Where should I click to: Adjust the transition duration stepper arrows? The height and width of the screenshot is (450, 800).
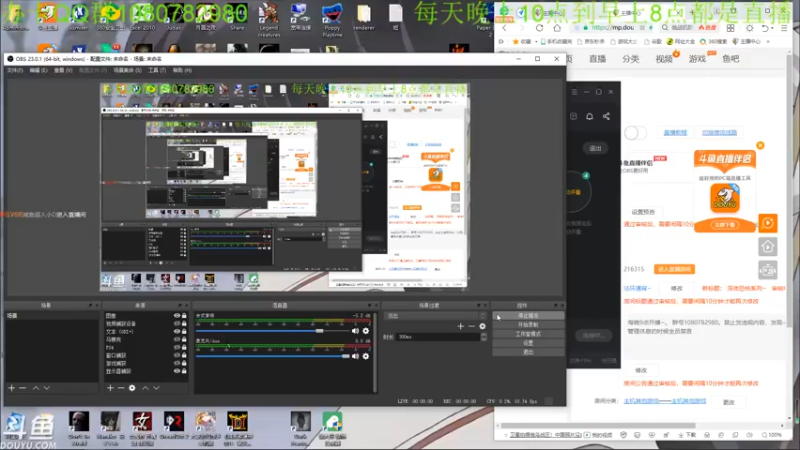484,337
